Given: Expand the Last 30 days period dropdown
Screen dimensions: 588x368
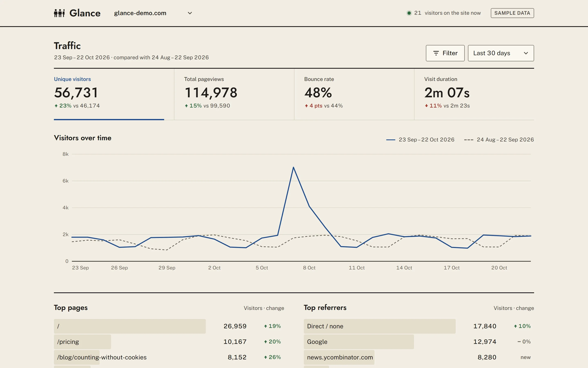Looking at the screenshot, I should 501,53.
